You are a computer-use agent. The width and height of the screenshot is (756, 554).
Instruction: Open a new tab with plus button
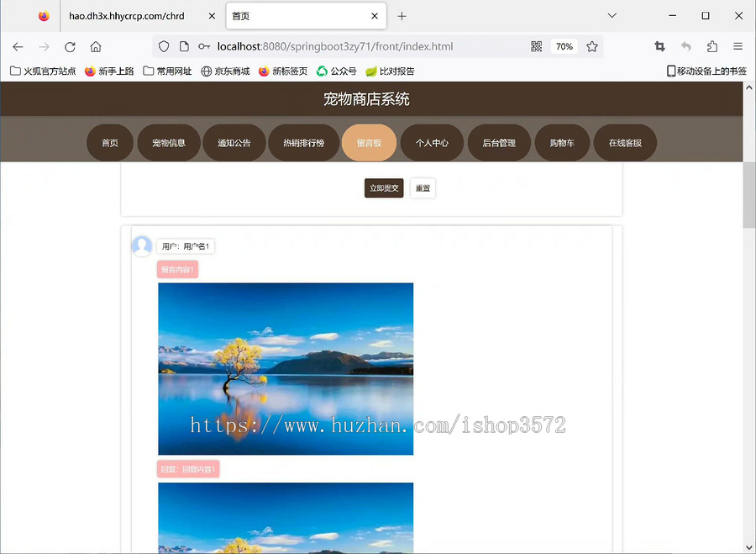(x=402, y=16)
